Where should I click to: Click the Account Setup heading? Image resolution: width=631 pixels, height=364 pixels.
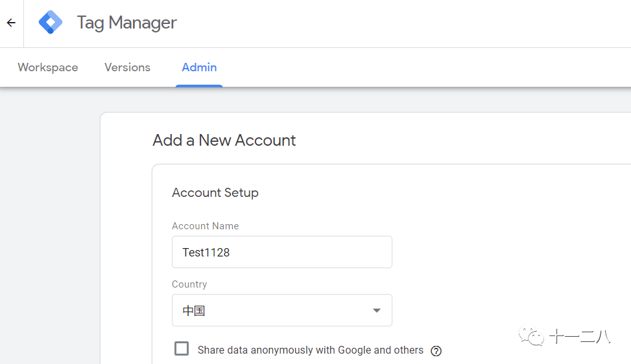[215, 193]
